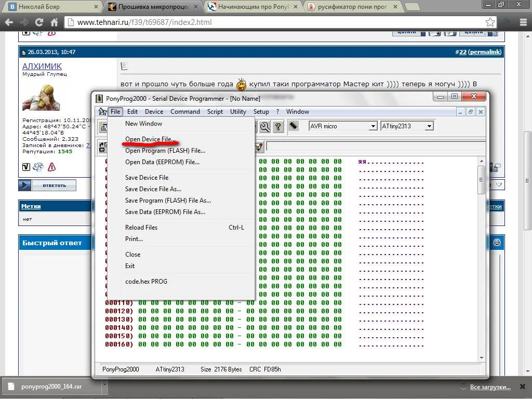Open the Command menu

click(x=185, y=112)
